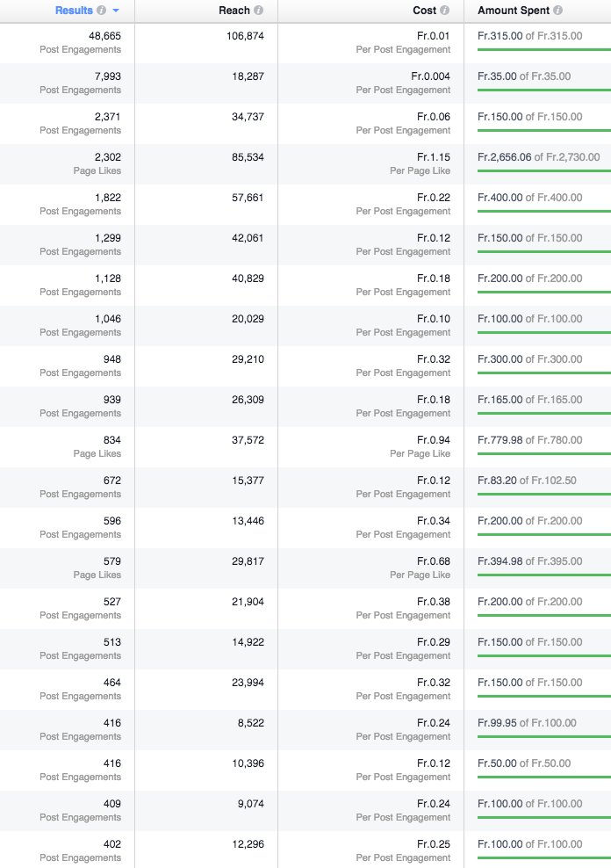
Task: Click the Fr.315.00 spend progress bar
Action: click(x=544, y=49)
